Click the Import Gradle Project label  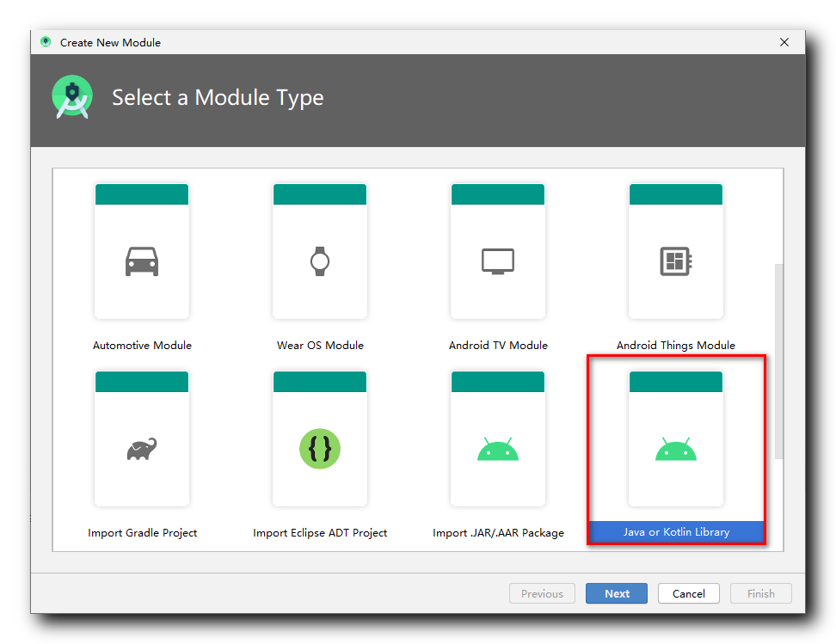(x=142, y=532)
